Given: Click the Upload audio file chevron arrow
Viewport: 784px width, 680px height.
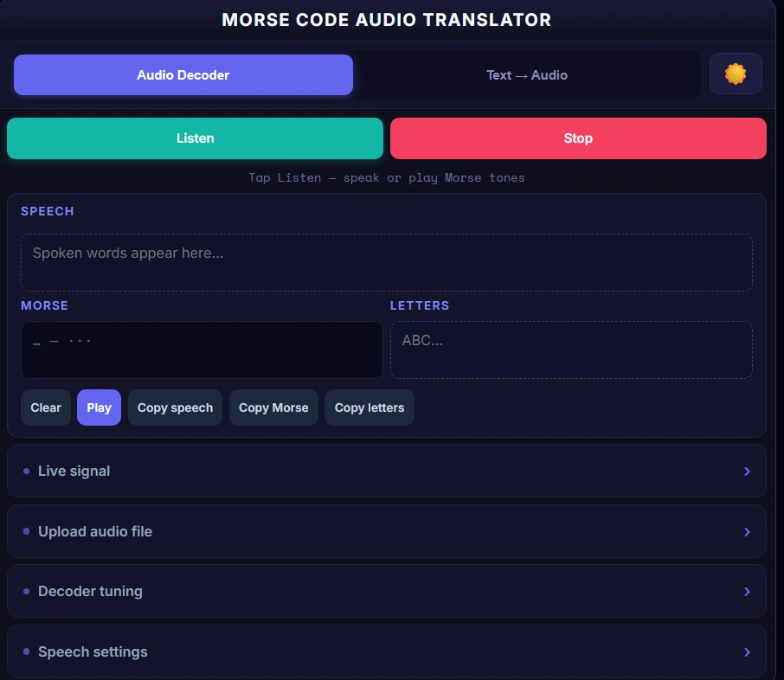Looking at the screenshot, I should point(747,532).
